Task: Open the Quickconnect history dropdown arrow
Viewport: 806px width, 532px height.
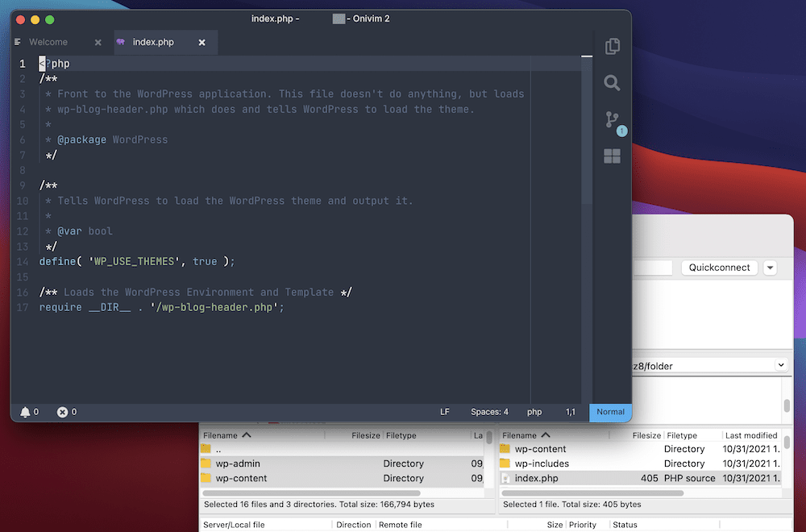Action: coord(770,268)
